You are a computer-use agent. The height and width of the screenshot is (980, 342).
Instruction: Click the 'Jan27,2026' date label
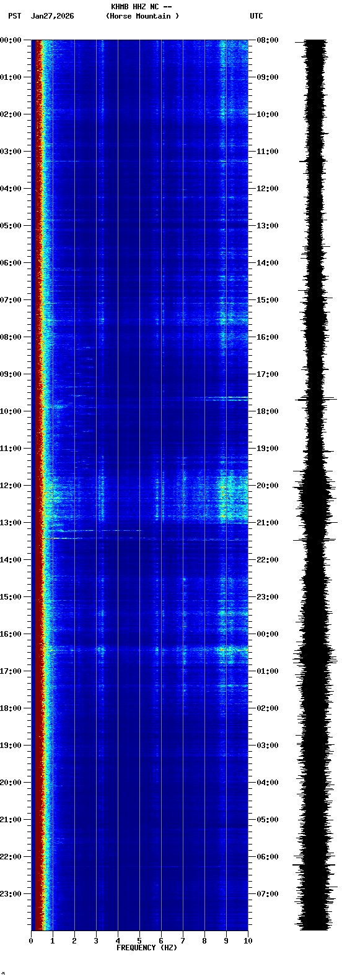coord(53,16)
